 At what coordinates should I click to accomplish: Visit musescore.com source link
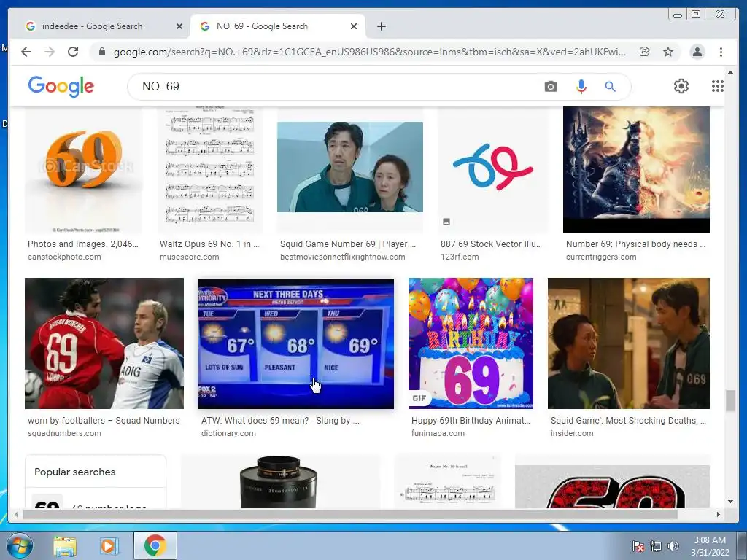pos(189,257)
